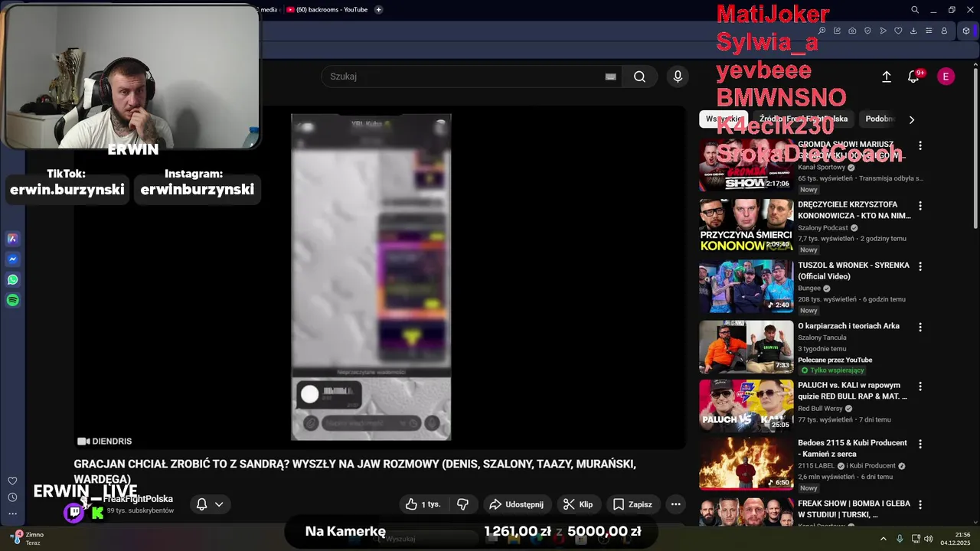The image size is (980, 551).
Task: Click the taskbar microphone tray icon
Action: coord(900,539)
